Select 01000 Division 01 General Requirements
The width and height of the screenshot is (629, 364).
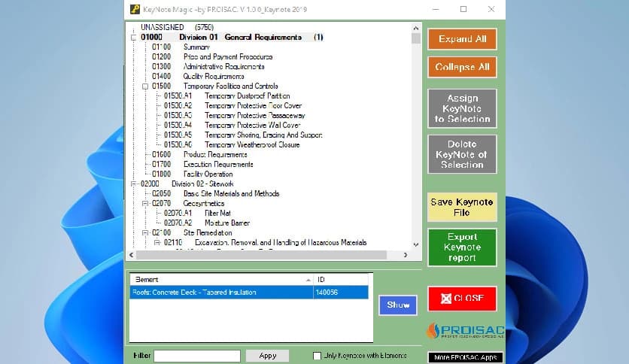pyautogui.click(x=232, y=38)
